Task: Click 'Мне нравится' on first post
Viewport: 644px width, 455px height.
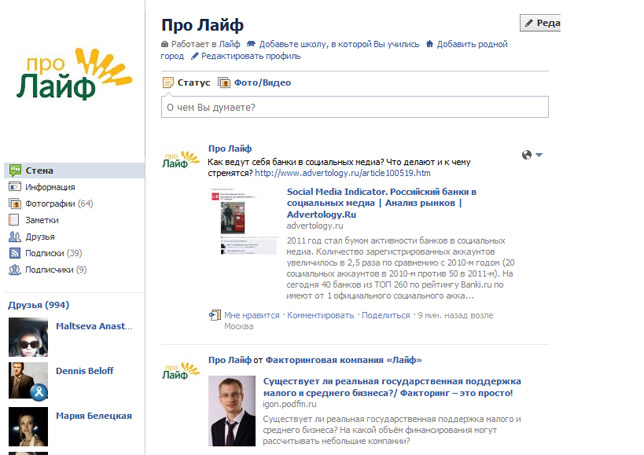Action: (251, 314)
